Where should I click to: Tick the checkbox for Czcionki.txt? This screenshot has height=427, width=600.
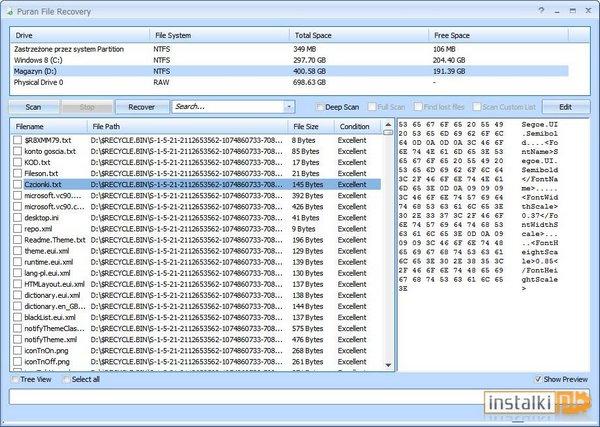(x=18, y=184)
